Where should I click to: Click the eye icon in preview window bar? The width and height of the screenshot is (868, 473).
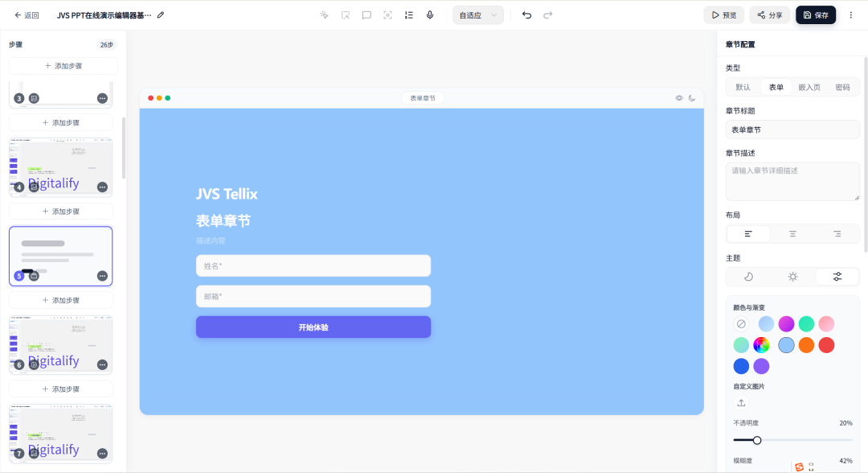(x=679, y=98)
